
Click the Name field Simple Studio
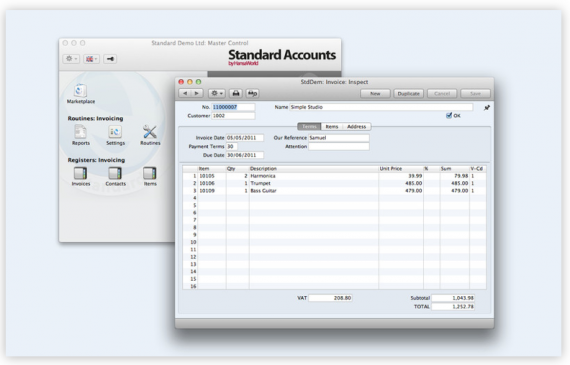coord(381,107)
